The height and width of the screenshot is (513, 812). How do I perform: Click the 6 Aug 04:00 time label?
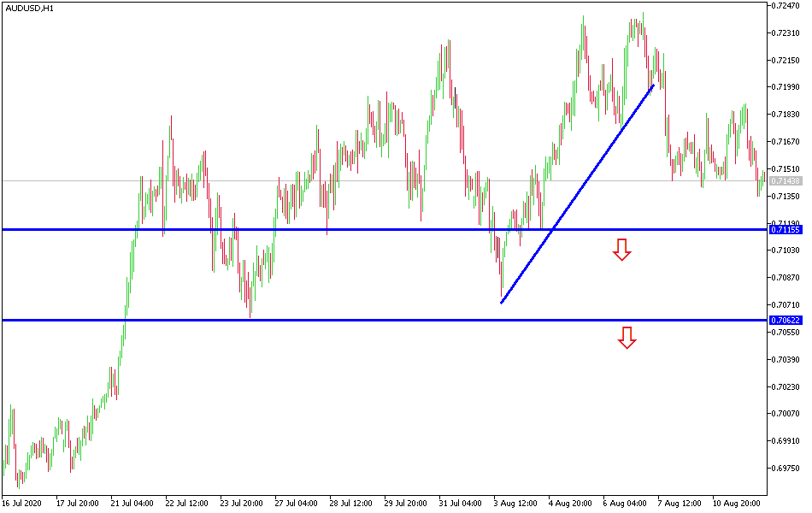pos(625,503)
